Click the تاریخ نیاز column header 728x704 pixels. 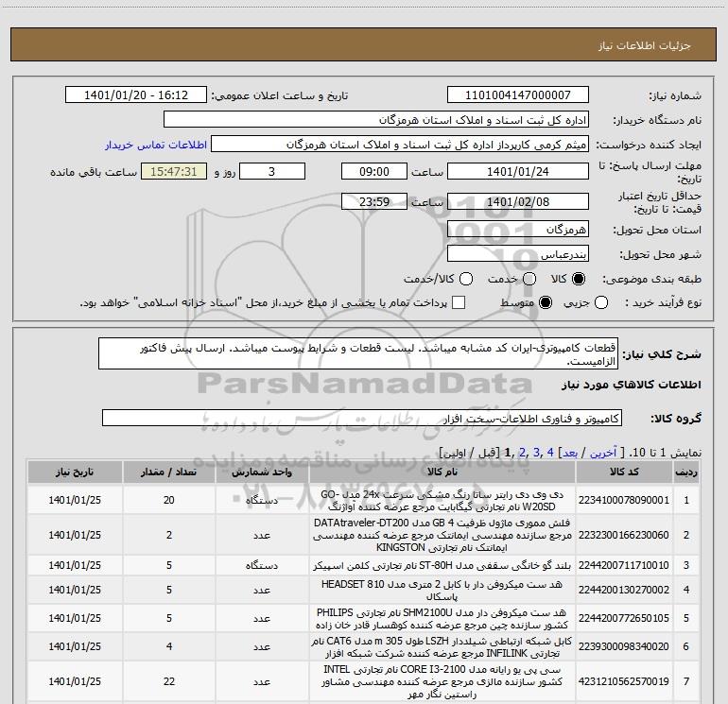point(75,472)
